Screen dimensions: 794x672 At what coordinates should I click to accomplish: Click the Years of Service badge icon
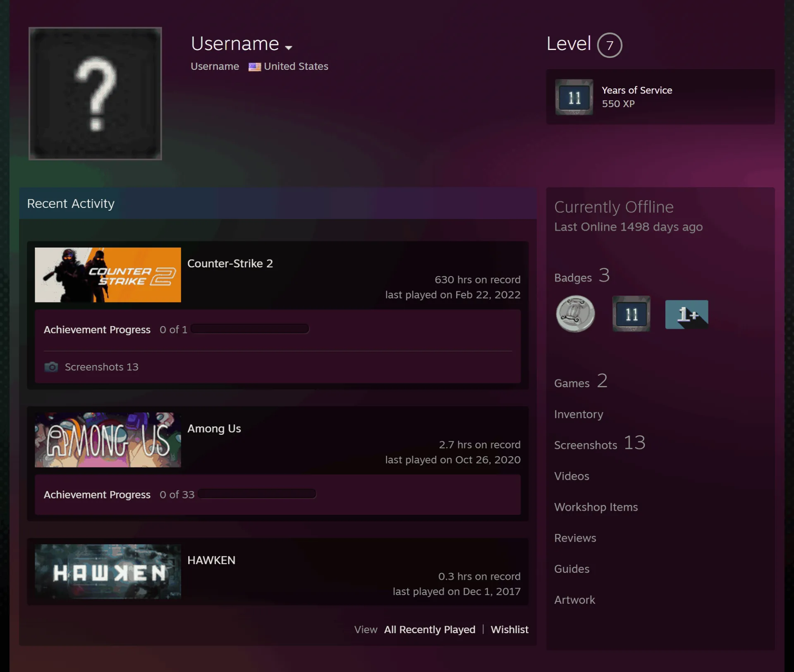point(574,97)
